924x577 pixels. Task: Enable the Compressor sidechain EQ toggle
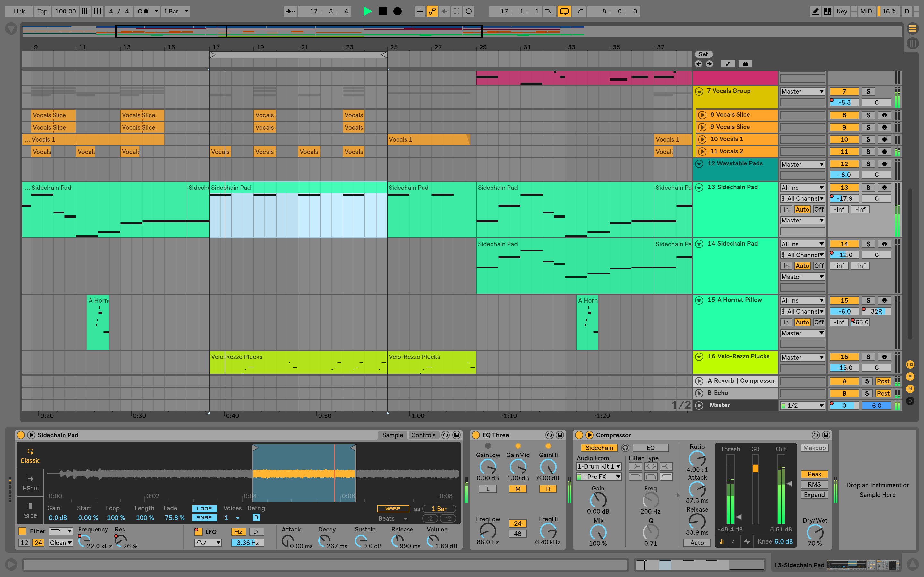pyautogui.click(x=648, y=447)
